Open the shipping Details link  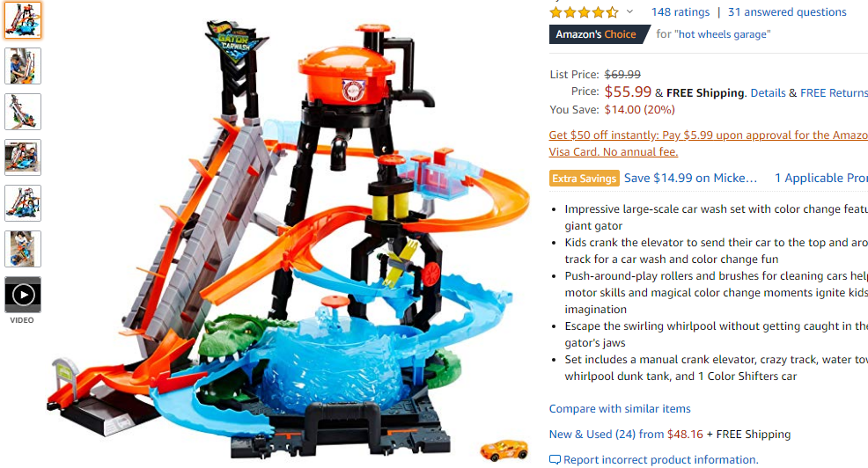click(x=768, y=93)
